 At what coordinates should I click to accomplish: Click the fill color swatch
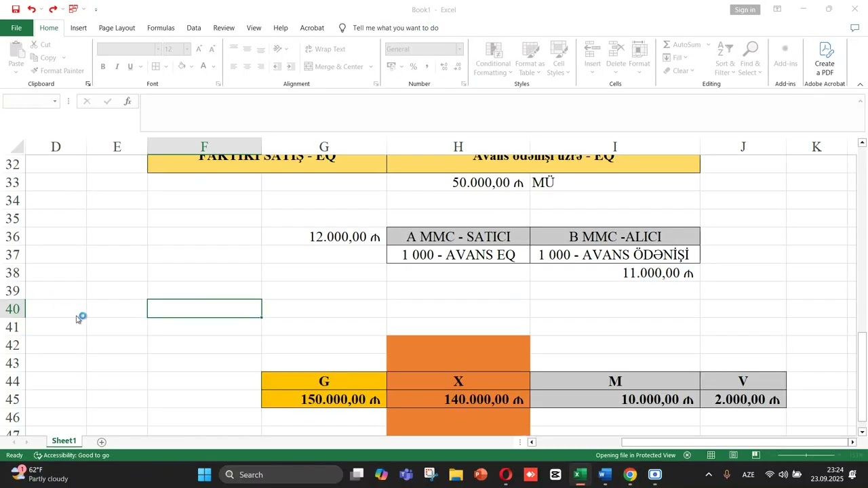[x=182, y=66]
